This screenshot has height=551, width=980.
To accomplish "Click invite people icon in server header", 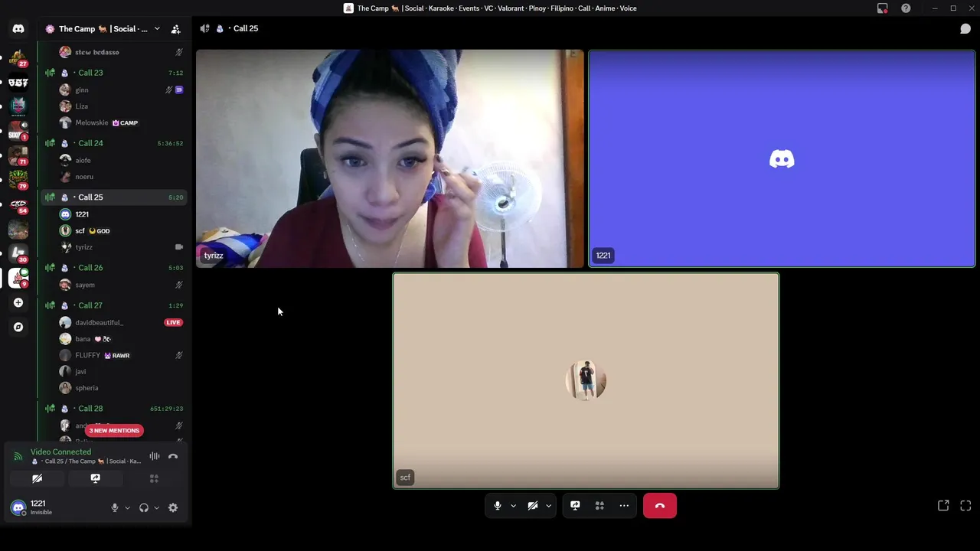I will click(175, 29).
